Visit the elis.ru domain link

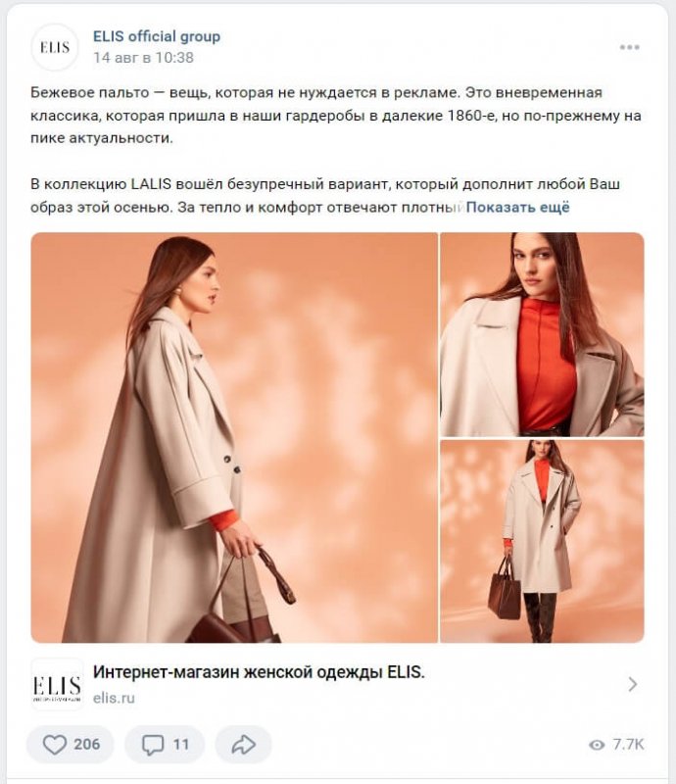pyautogui.click(x=114, y=698)
